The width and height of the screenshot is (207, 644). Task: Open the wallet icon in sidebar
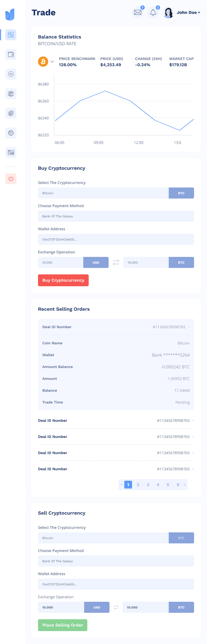coord(11,54)
